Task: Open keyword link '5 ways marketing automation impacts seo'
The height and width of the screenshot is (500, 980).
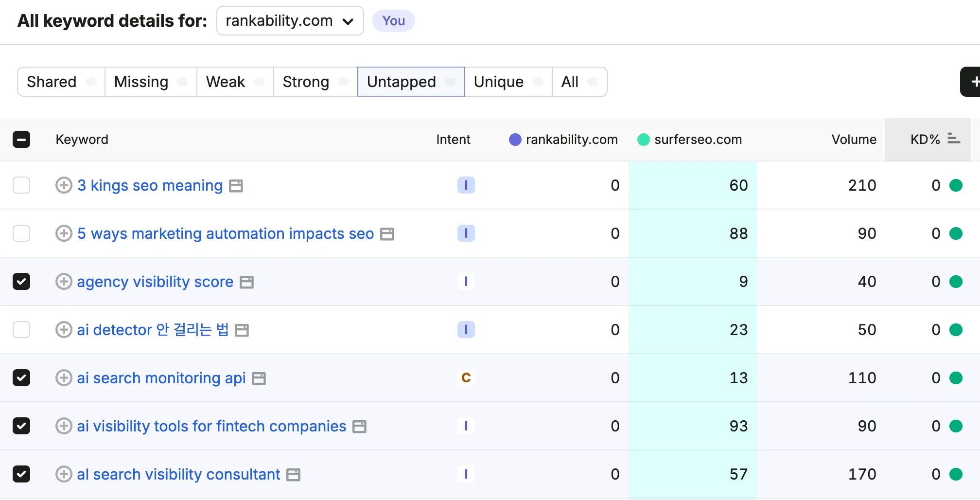Action: click(x=226, y=233)
